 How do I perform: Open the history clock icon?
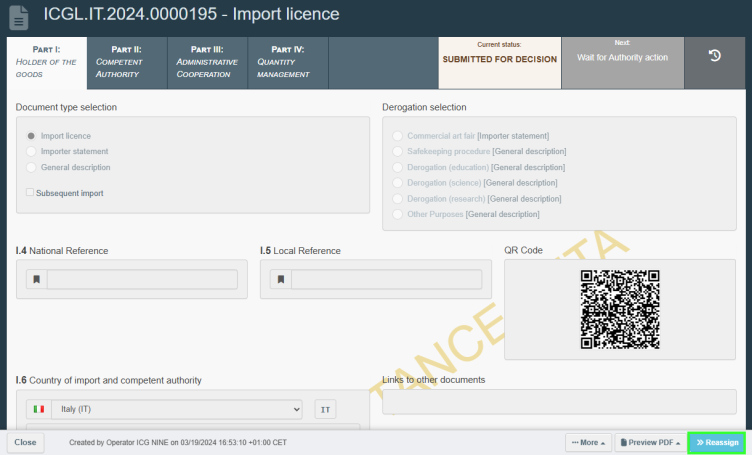pyautogui.click(x=715, y=56)
